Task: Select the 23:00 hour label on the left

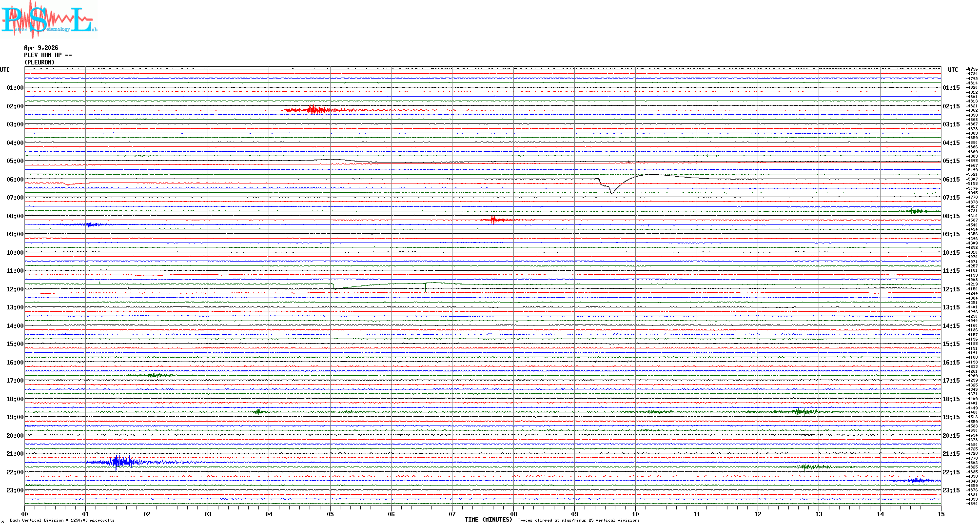Action: pyautogui.click(x=15, y=490)
